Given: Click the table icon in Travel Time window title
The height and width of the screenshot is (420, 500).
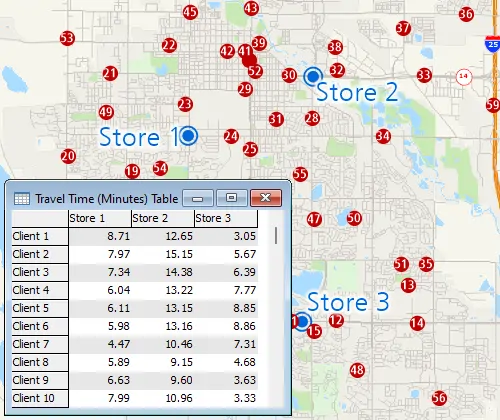Looking at the screenshot, I should (x=22, y=199).
